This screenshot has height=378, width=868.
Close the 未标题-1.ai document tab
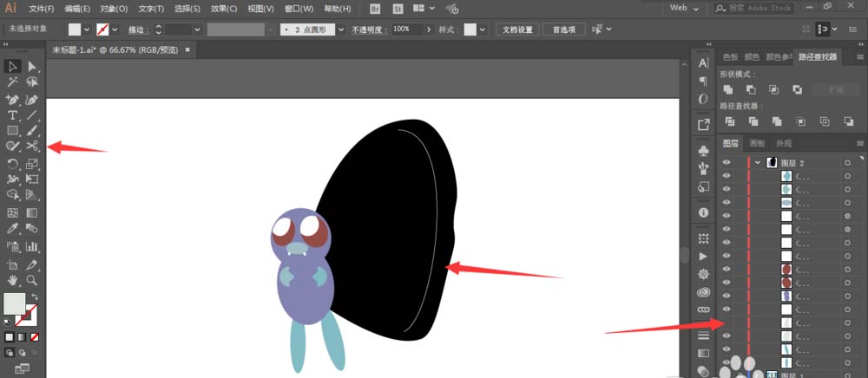(187, 49)
